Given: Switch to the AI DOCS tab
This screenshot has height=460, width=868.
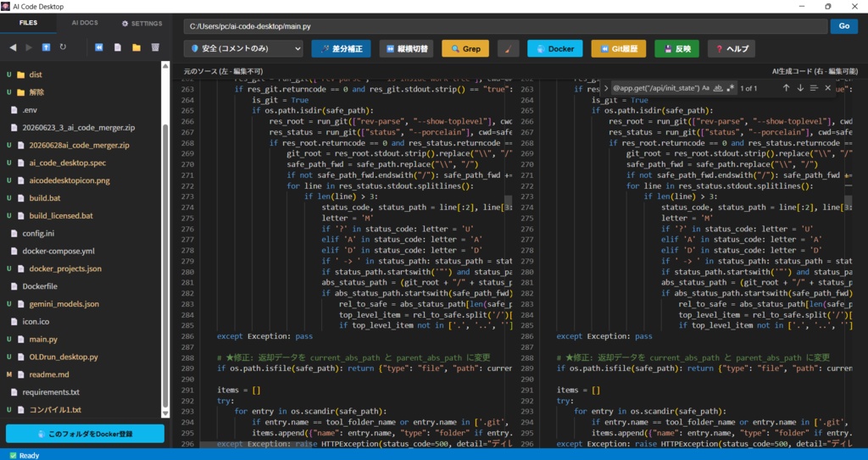Looking at the screenshot, I should 85,23.
